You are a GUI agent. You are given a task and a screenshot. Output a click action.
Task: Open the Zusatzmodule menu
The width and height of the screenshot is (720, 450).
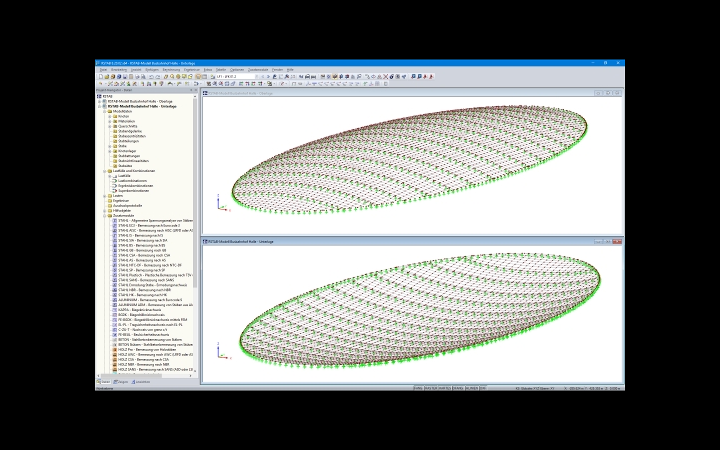tap(258, 70)
